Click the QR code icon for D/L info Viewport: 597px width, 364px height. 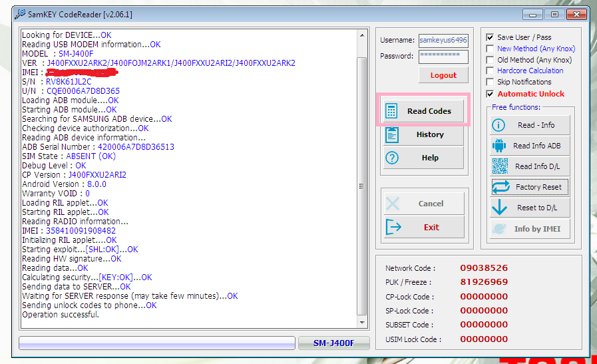(x=500, y=166)
